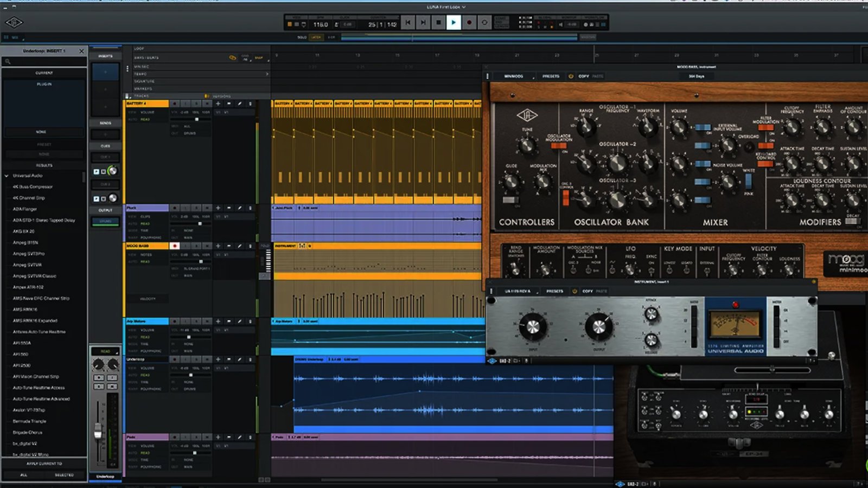Click the Play button in transport
Viewport: 868px width, 488px height.
tap(454, 22)
